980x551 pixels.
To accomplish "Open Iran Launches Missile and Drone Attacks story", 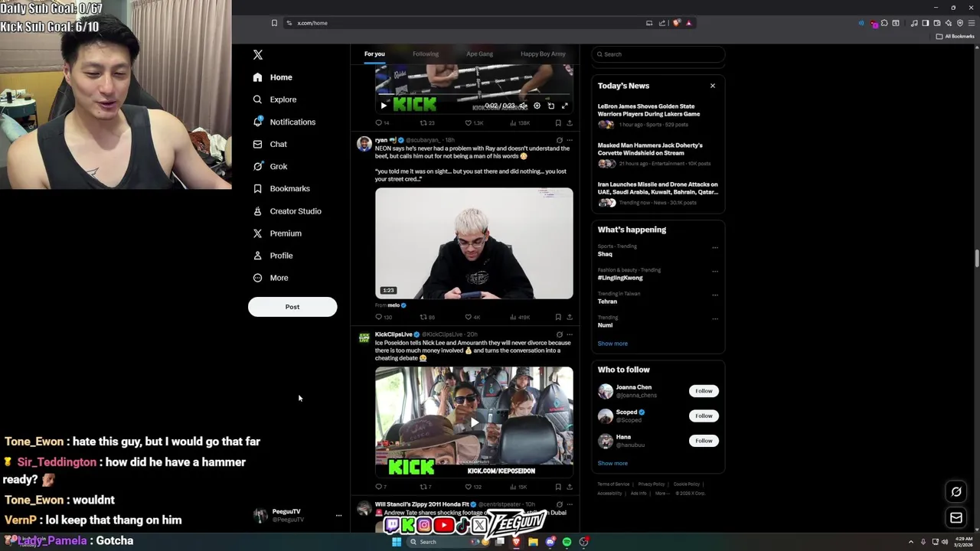I will (x=658, y=188).
